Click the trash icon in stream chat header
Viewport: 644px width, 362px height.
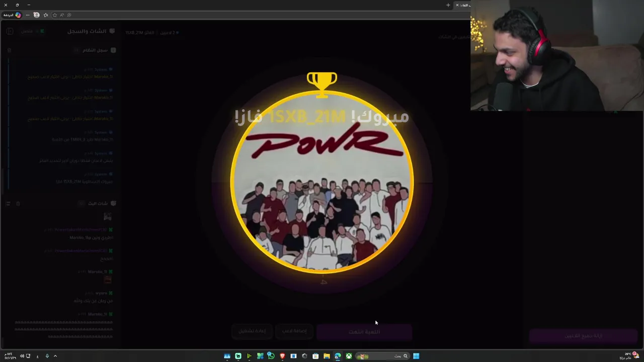coord(18,204)
